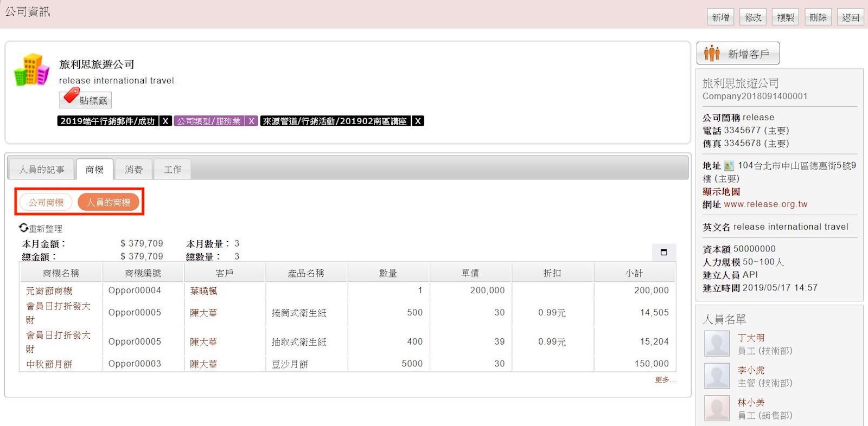
Task: Click the 複製 button
Action: point(786,17)
